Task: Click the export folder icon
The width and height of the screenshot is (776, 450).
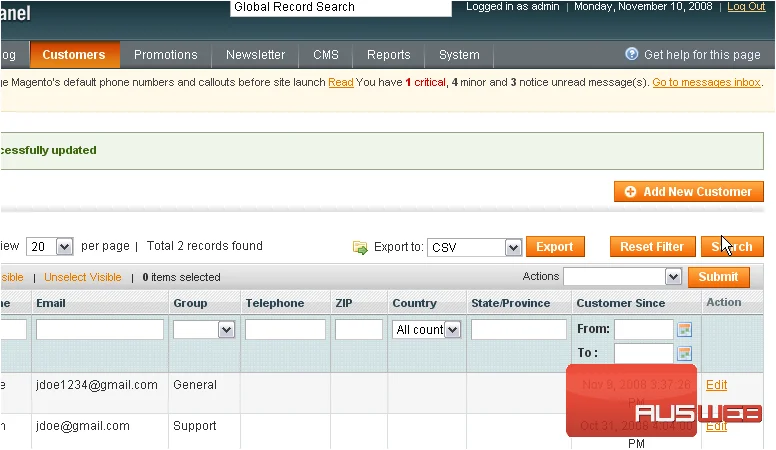Action: (x=360, y=247)
